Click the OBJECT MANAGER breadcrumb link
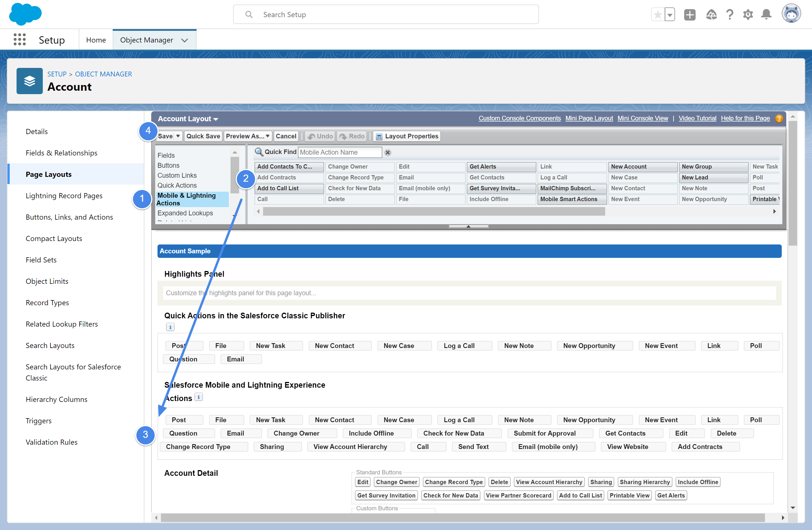This screenshot has height=530, width=812. click(103, 74)
